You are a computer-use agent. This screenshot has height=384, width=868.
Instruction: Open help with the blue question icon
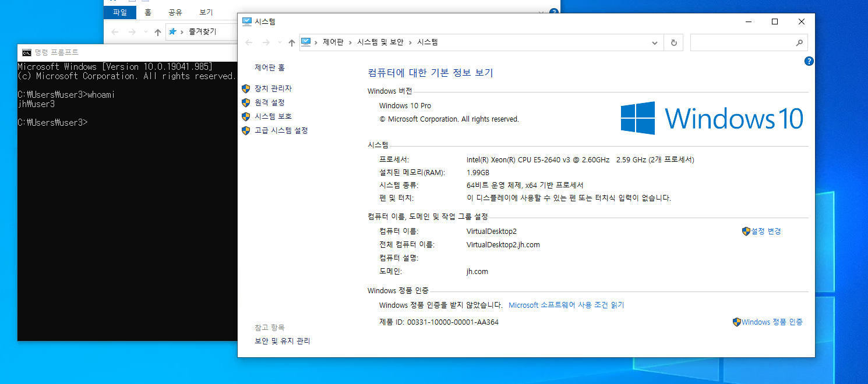click(x=809, y=61)
